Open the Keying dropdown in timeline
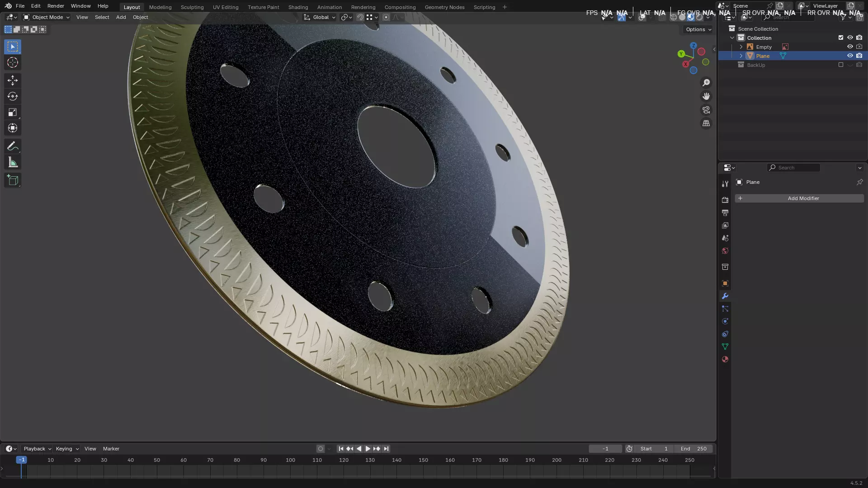 tap(67, 449)
